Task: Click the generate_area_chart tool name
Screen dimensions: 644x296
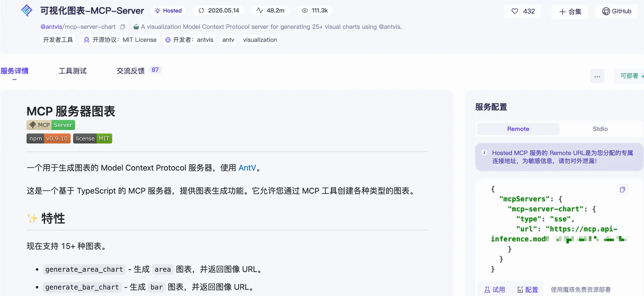Action: click(84, 269)
